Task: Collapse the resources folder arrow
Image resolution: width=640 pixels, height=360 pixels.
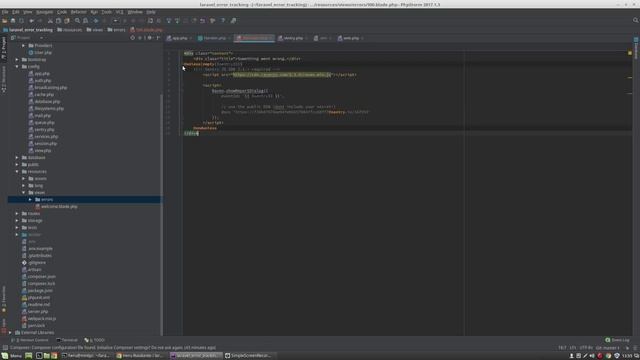Action: [17, 171]
